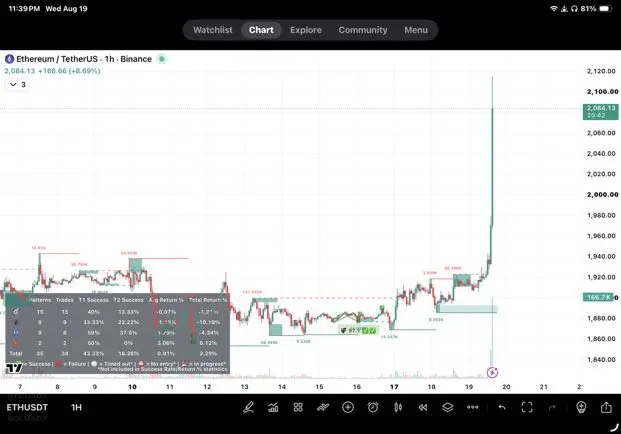This screenshot has width=621, height=434.
Task: Expand the collapsed indicators legend showing 3
Action: point(17,84)
